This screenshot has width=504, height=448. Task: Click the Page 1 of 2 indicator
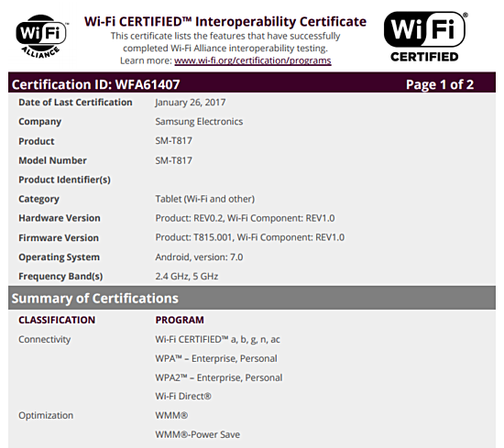tap(440, 84)
